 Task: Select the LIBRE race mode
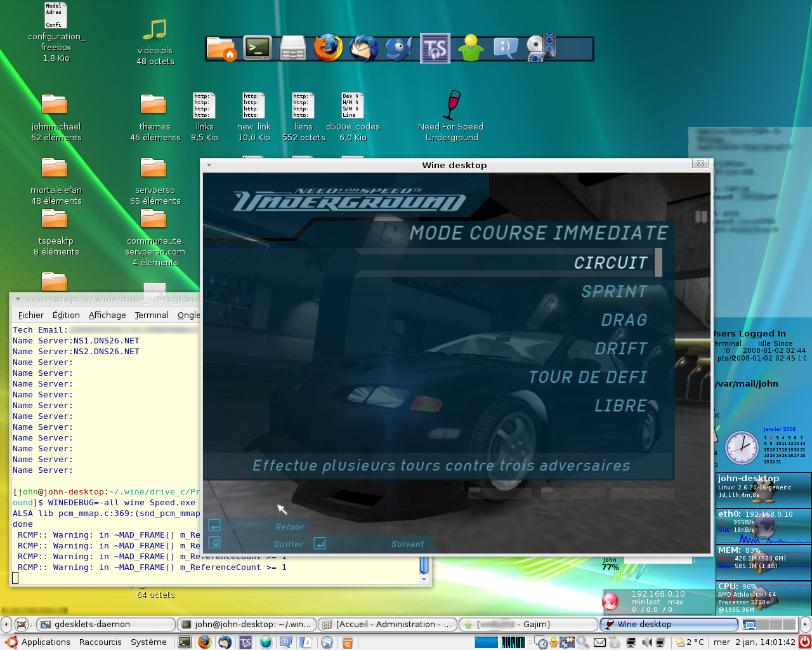(x=620, y=406)
